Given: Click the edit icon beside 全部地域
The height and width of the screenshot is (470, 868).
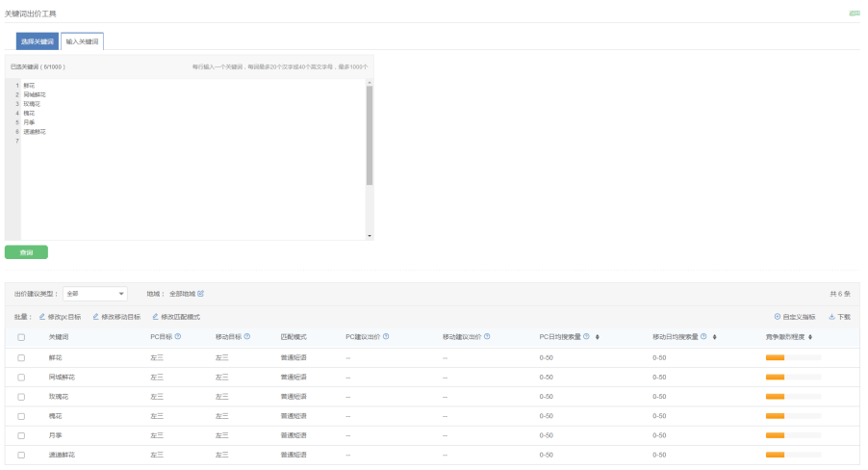Looking at the screenshot, I should [200, 294].
